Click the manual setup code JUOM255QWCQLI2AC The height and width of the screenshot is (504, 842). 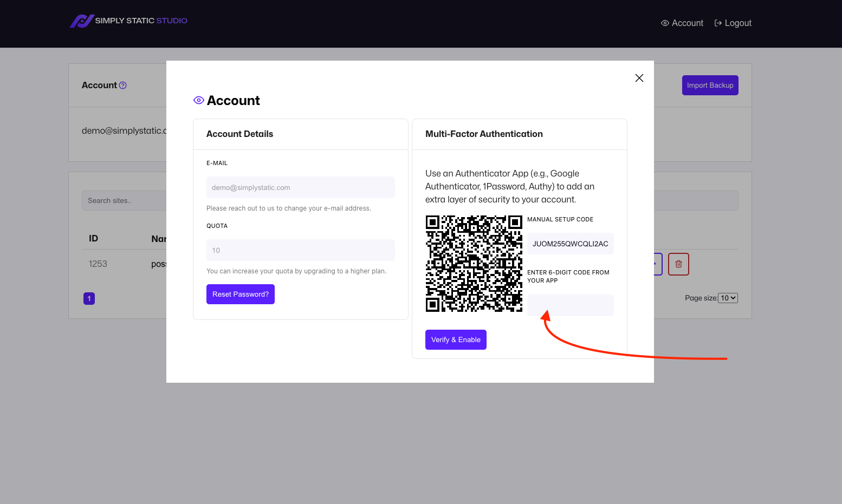(571, 244)
